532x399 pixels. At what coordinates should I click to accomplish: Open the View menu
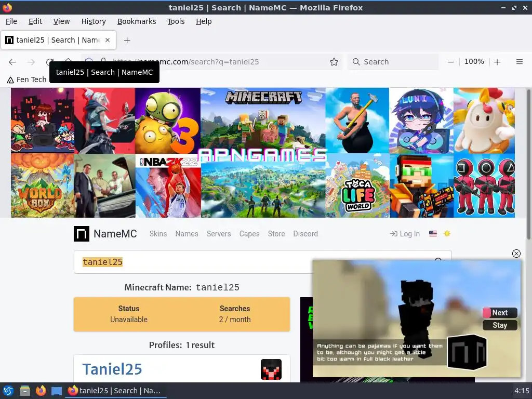pos(61,21)
